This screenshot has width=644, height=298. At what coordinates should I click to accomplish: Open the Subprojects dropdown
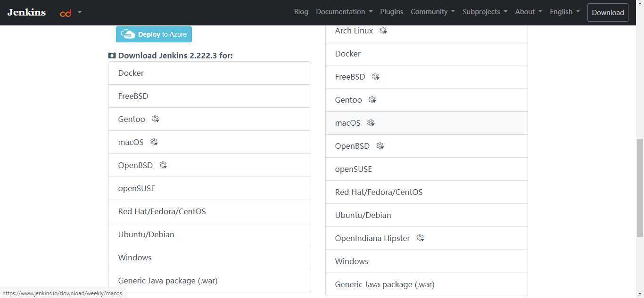[x=485, y=12]
